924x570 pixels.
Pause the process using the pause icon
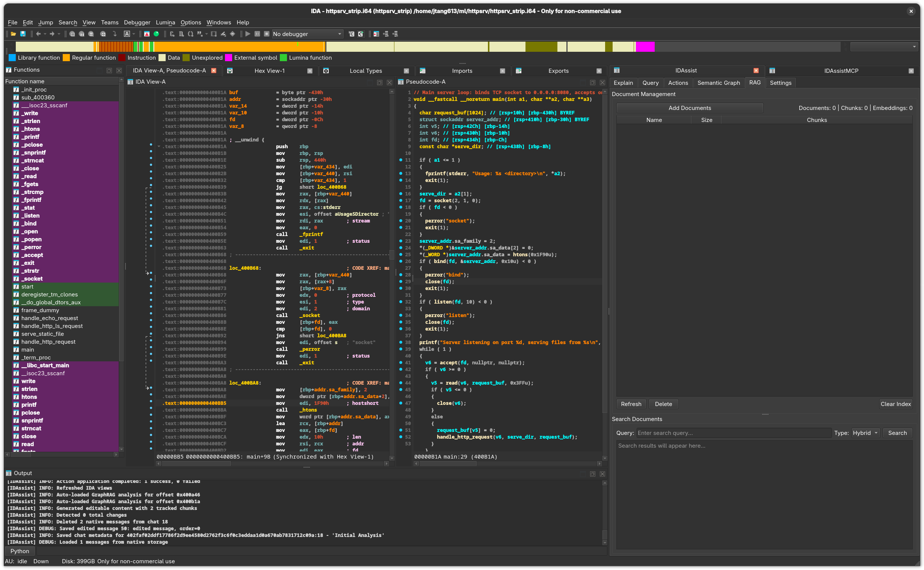point(257,34)
